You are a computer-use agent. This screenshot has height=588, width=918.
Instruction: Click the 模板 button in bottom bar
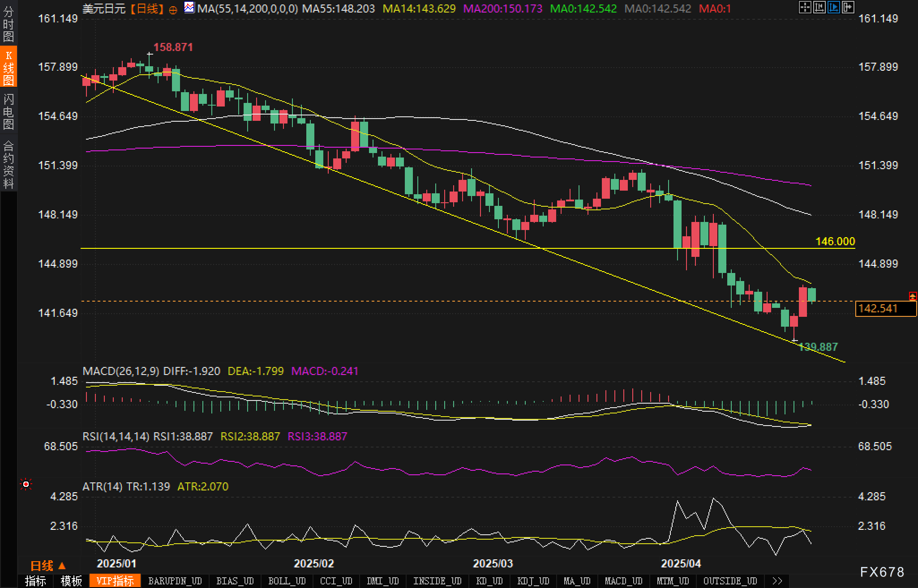pyautogui.click(x=72, y=581)
